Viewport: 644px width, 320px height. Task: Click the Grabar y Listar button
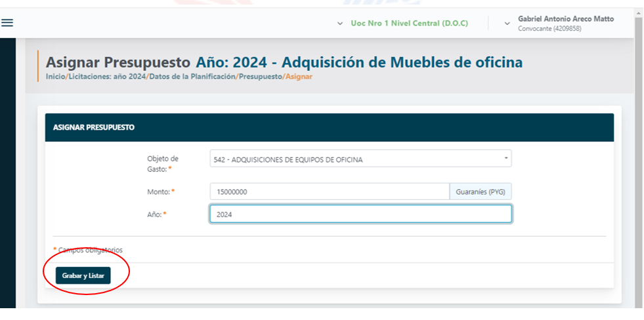click(x=83, y=275)
